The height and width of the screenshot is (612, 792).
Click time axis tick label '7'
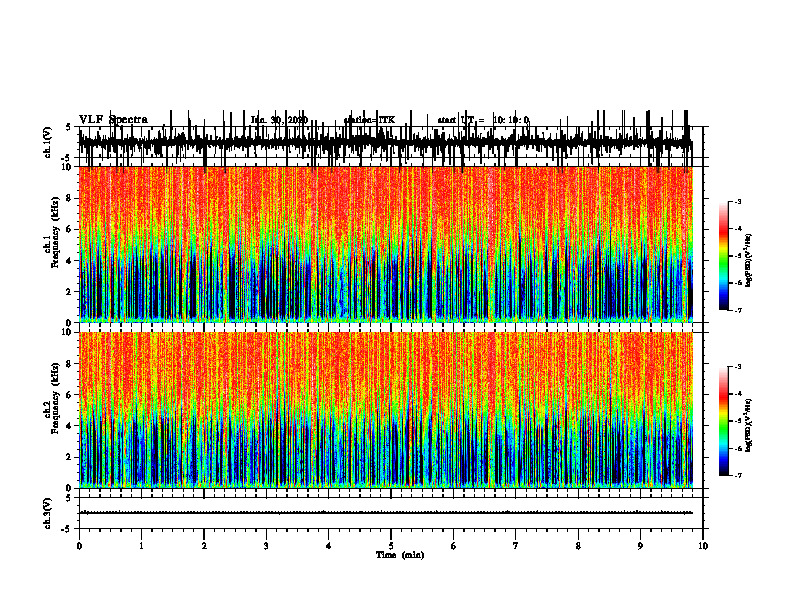coord(516,546)
